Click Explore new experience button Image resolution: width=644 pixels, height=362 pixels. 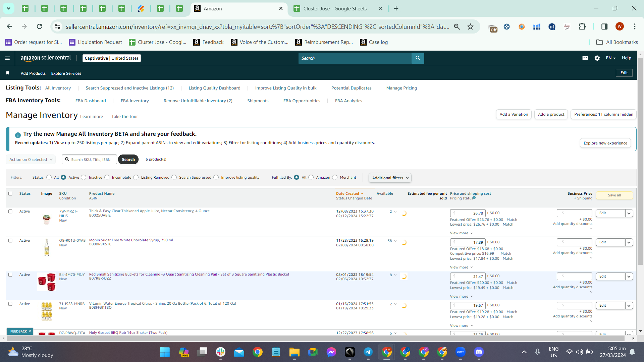click(605, 143)
